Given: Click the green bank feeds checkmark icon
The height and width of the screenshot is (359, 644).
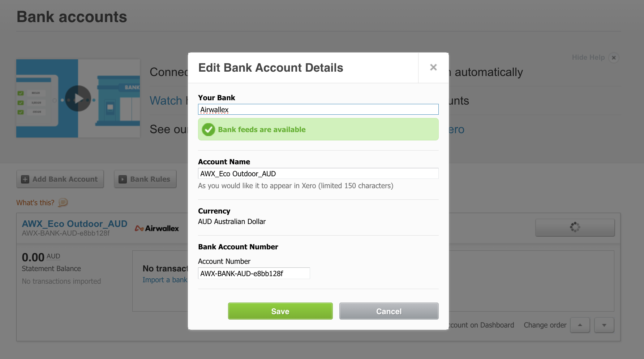Looking at the screenshot, I should point(209,130).
